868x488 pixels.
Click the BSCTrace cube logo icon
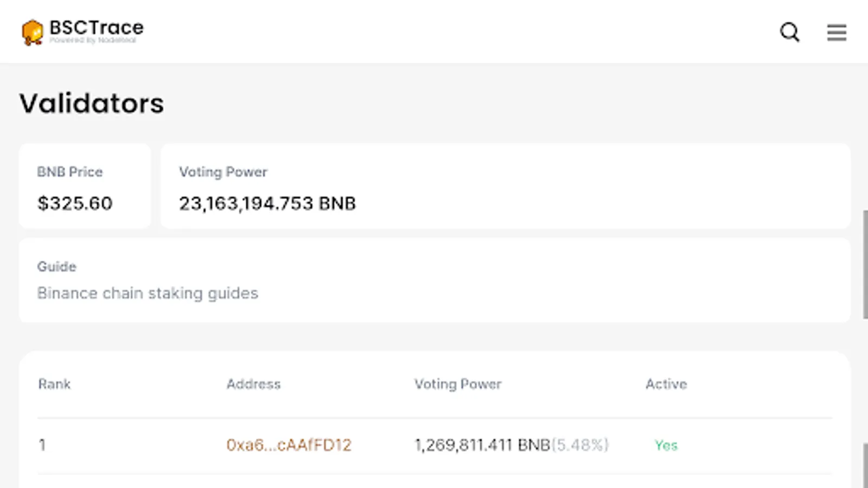[33, 32]
